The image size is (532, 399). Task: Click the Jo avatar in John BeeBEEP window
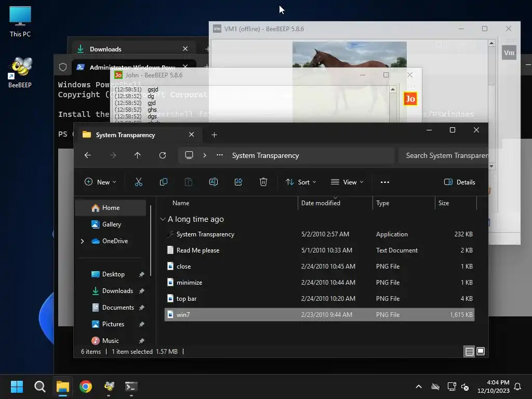coord(410,99)
